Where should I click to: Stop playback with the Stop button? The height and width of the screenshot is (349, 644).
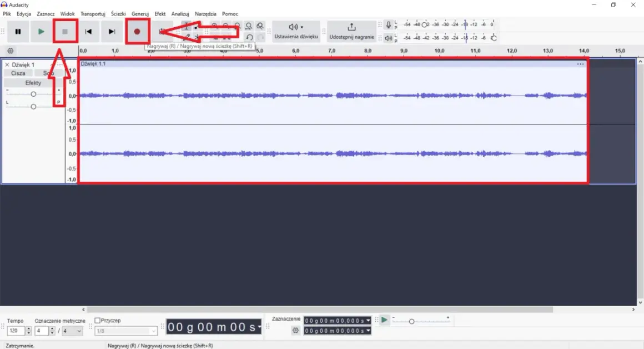pos(65,32)
